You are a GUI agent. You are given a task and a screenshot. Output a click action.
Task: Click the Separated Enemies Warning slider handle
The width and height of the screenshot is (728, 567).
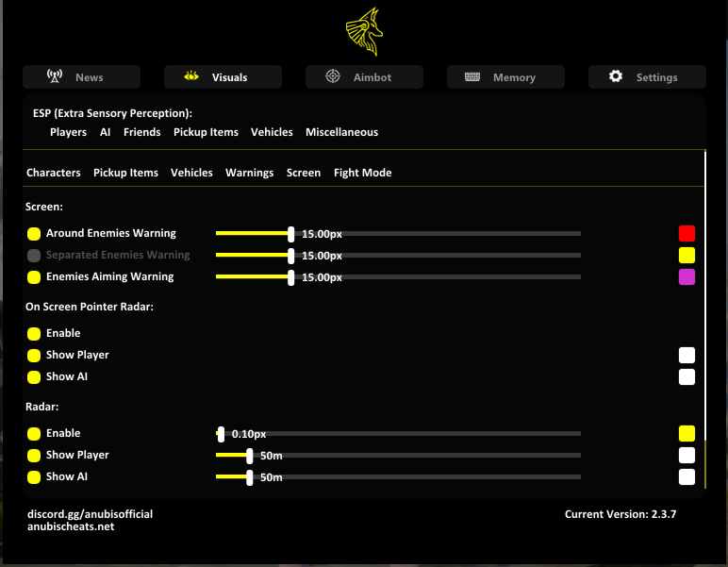click(291, 256)
